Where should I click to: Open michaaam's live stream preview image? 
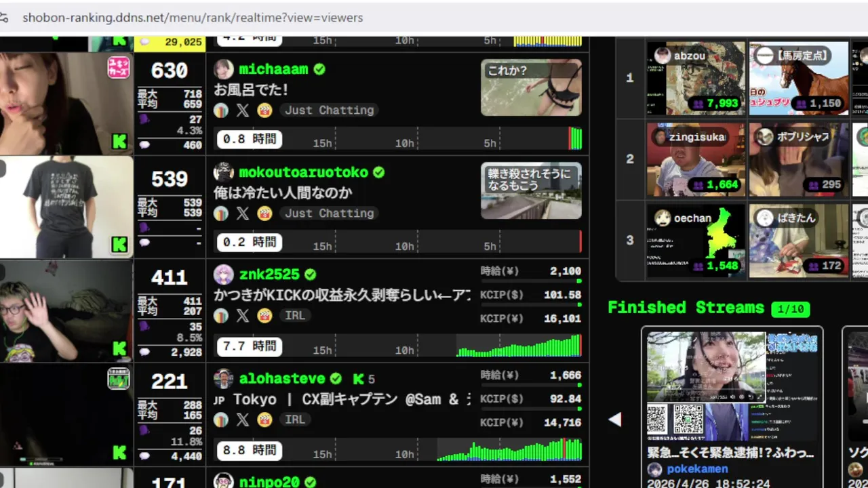tap(66, 104)
